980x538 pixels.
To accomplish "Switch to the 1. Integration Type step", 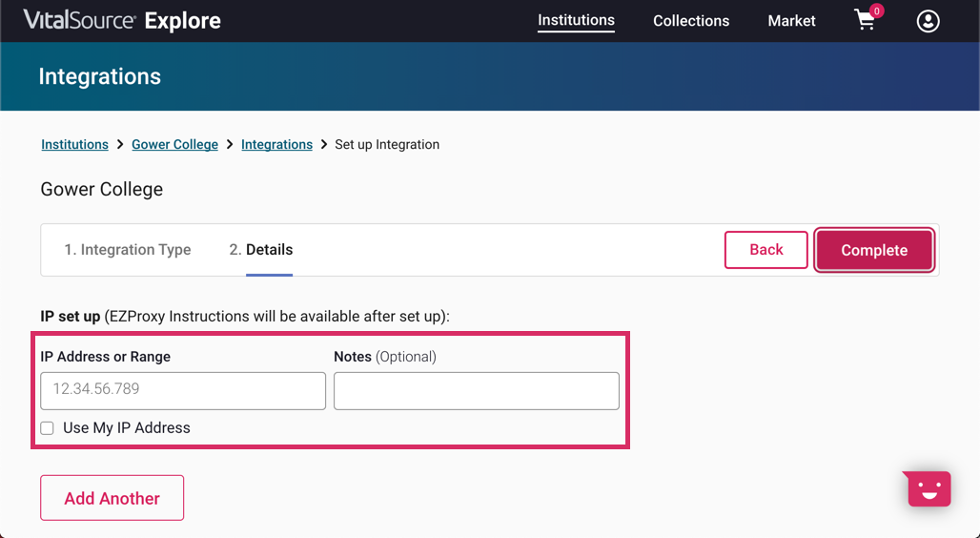I will tap(128, 250).
